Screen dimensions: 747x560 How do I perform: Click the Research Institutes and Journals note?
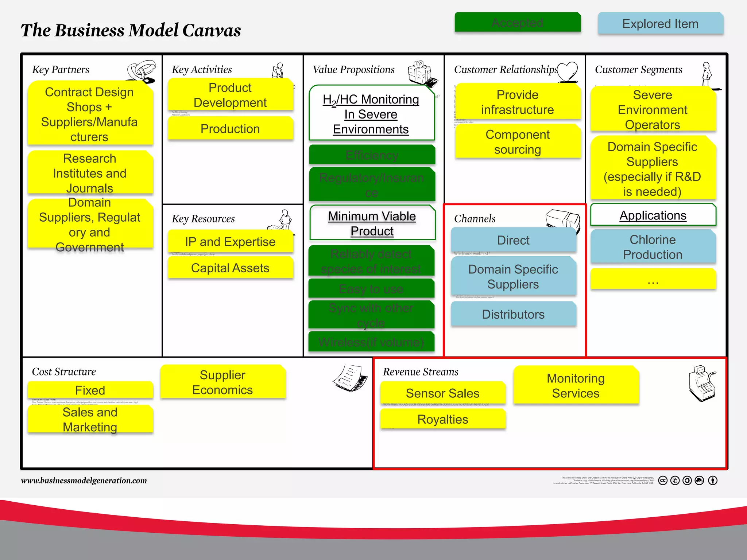(90, 172)
